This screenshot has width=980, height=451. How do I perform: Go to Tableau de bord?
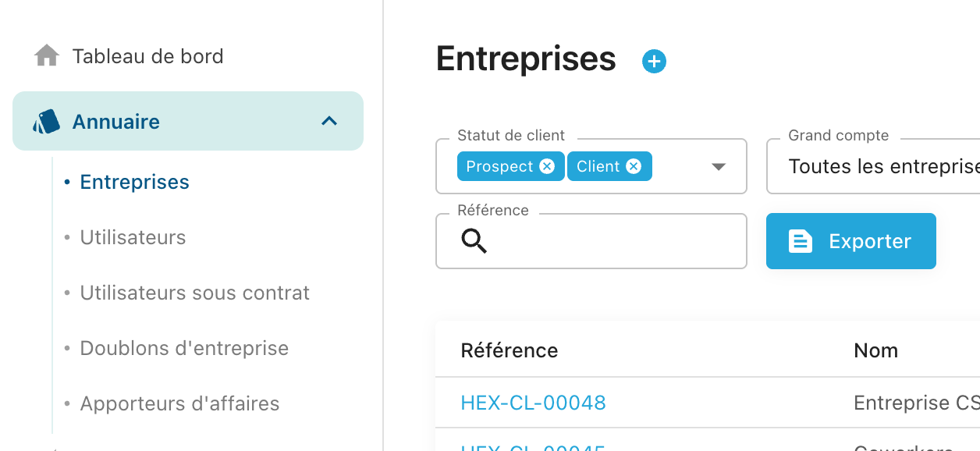coord(147,55)
